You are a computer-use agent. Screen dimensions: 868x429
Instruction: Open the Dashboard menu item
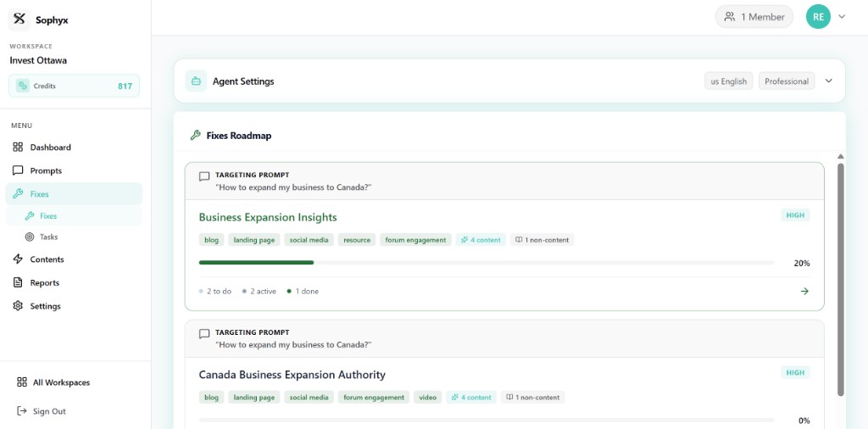point(74,148)
